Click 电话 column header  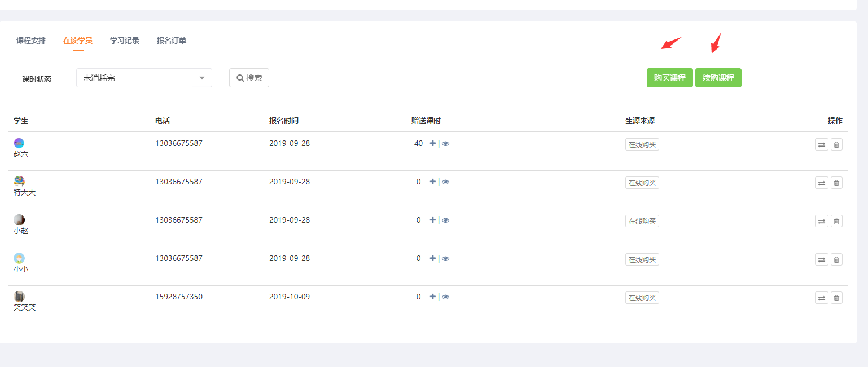(163, 121)
